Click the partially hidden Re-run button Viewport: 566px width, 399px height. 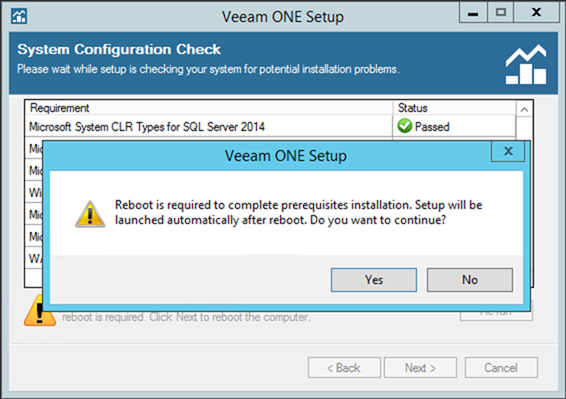click(496, 315)
